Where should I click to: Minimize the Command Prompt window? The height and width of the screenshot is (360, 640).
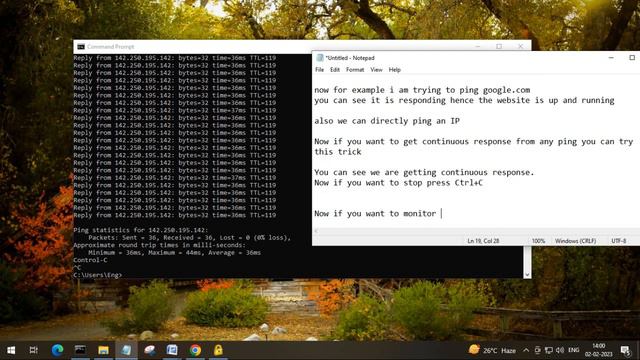(478, 46)
